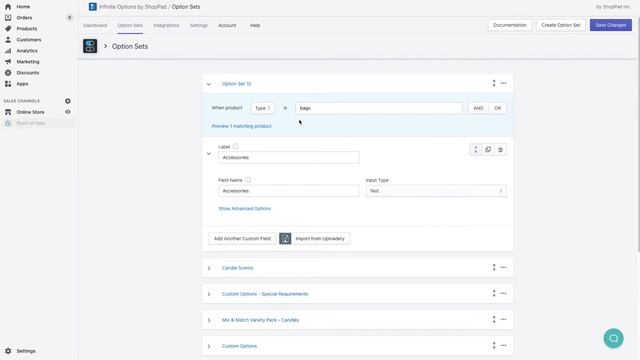The image size is (640, 360).
Task: Open the Orders icon in sidebar
Action: [x=8, y=18]
